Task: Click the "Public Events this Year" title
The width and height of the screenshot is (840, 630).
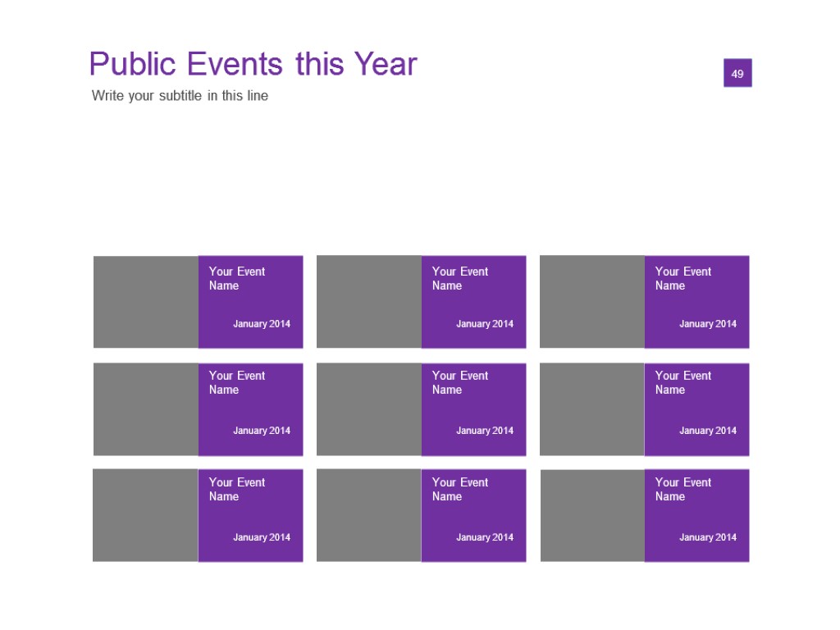Action: pyautogui.click(x=253, y=64)
